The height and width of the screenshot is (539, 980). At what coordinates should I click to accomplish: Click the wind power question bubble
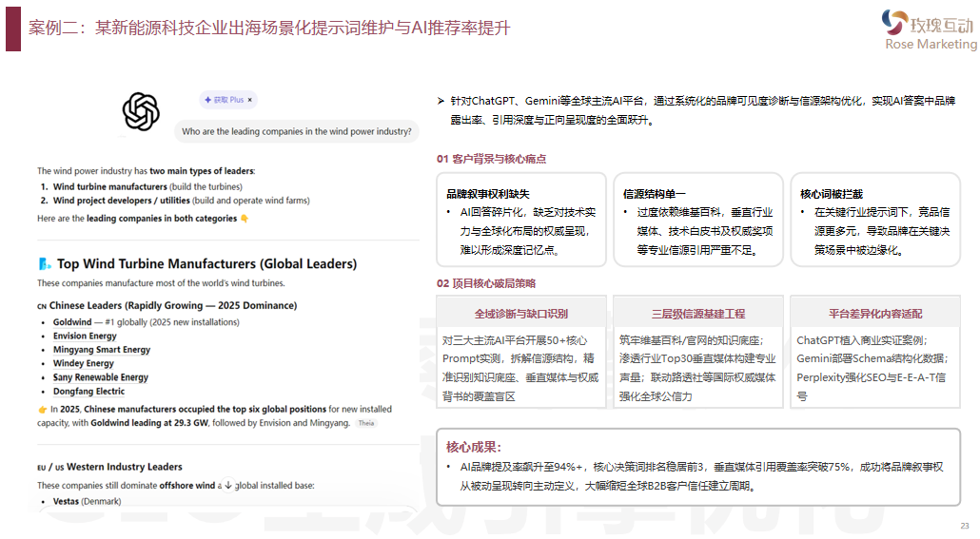[296, 132]
